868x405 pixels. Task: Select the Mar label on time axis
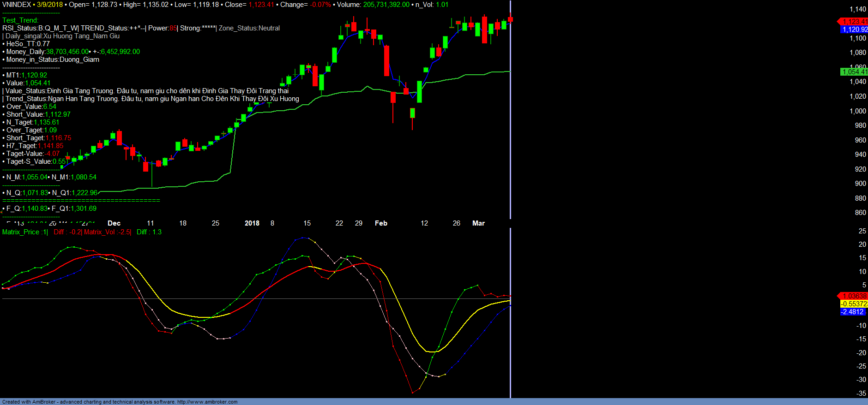478,223
